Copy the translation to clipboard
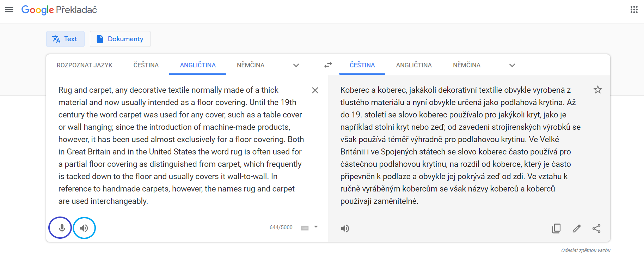The width and height of the screenshot is (644, 268). pos(556,229)
